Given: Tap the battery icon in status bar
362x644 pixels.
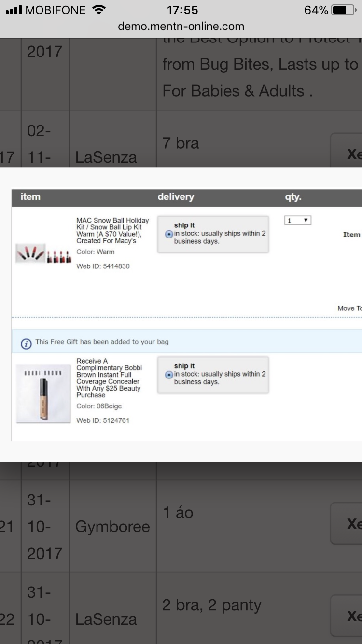Looking at the screenshot, I should pos(343,10).
